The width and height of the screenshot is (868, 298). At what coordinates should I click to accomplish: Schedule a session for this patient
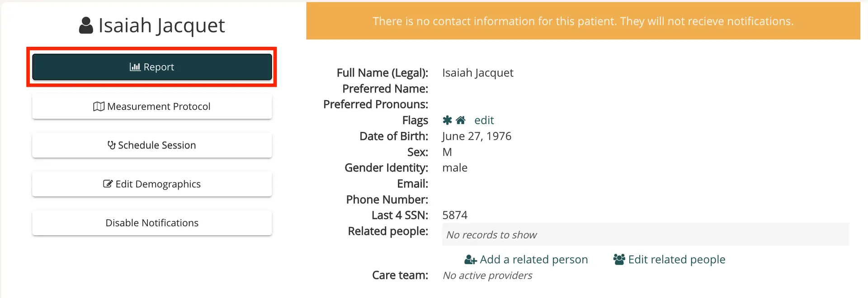coord(152,145)
